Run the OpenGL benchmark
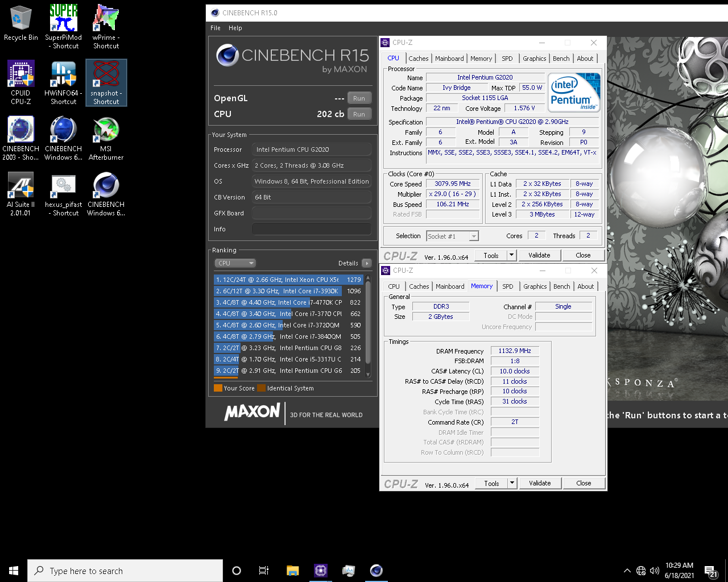 359,98
